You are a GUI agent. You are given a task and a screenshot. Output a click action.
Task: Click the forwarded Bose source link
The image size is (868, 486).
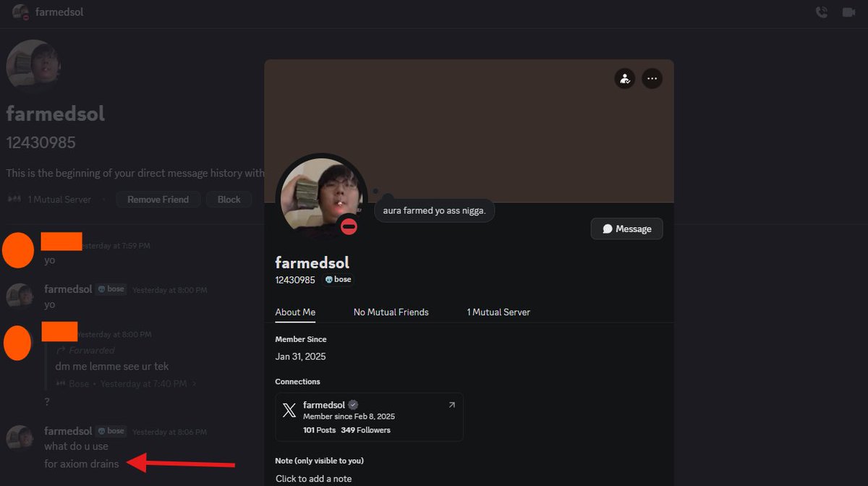click(126, 383)
